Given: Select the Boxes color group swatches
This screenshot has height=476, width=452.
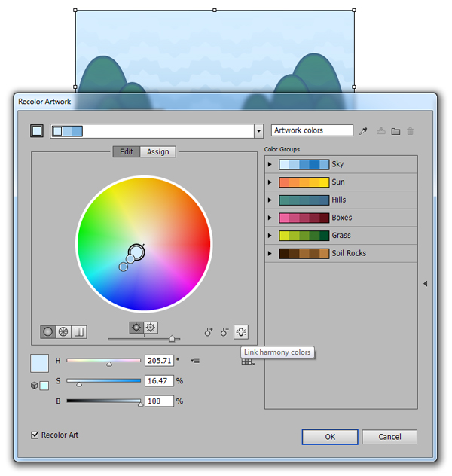Looking at the screenshot, I should pos(304,218).
